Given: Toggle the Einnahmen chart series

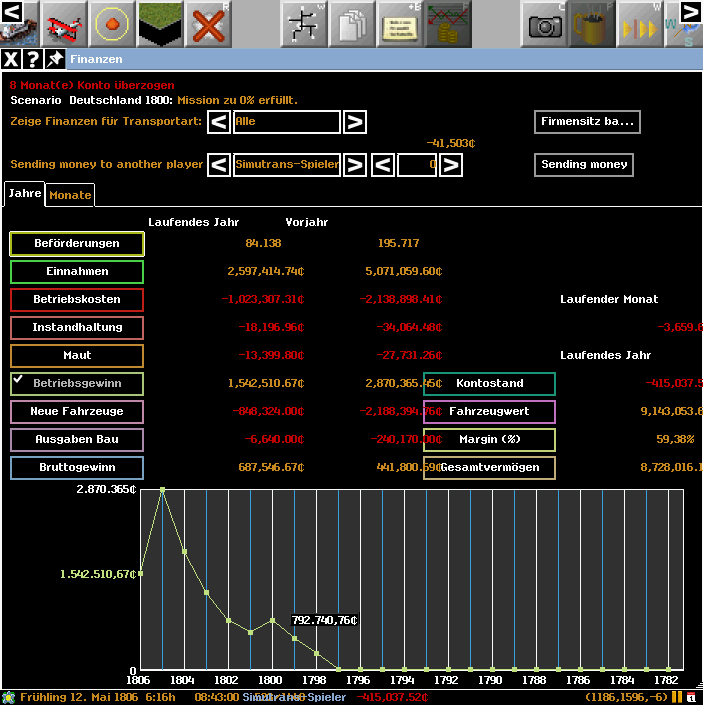Looking at the screenshot, I should 77,271.
